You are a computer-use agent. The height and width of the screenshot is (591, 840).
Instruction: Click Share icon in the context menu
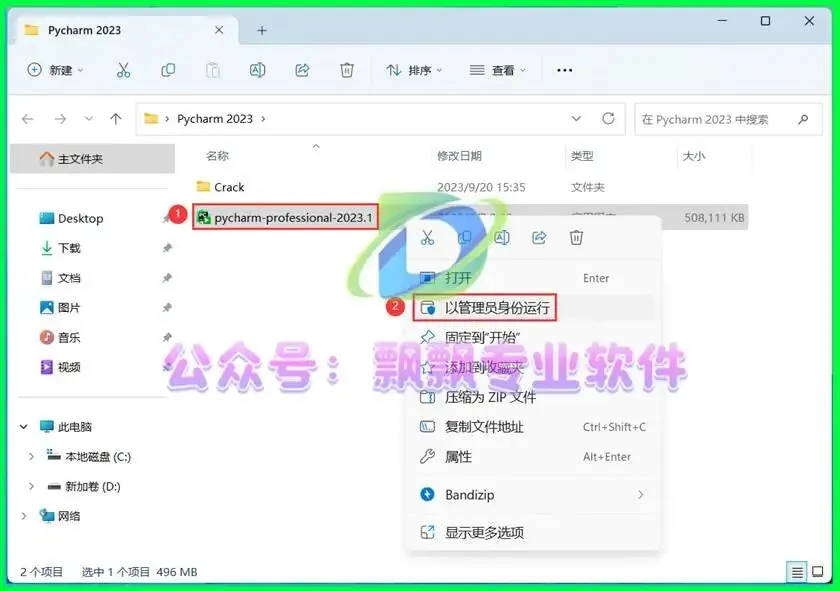[539, 237]
